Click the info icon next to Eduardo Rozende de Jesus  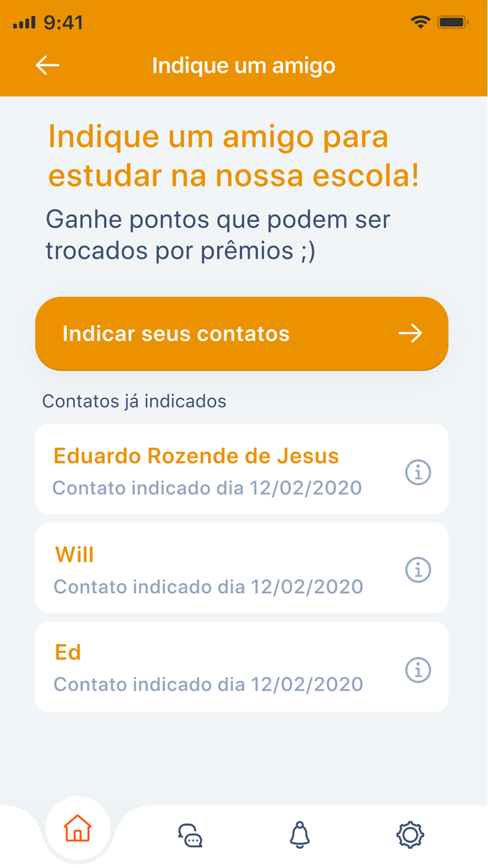coord(418,471)
